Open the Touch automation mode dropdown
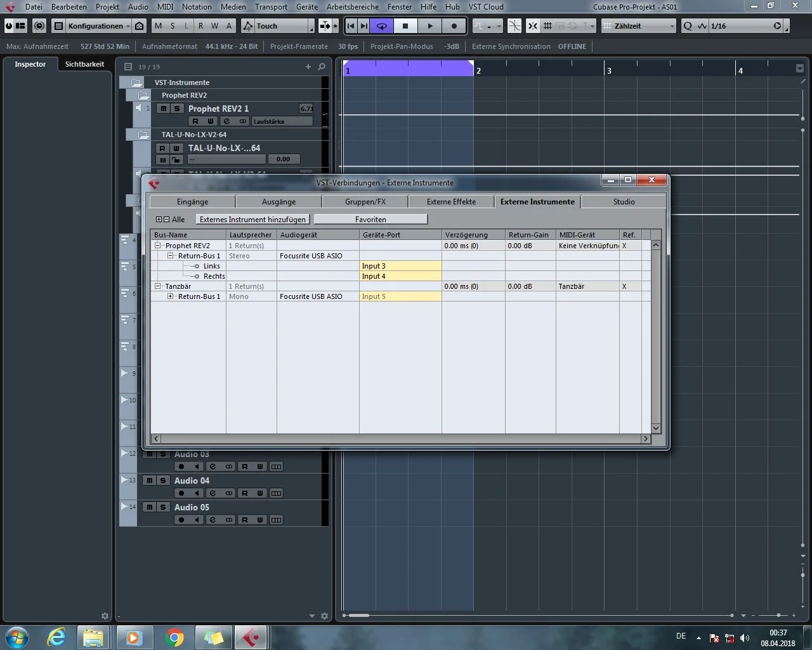Screen dimensions: 812x650 (x=285, y=26)
